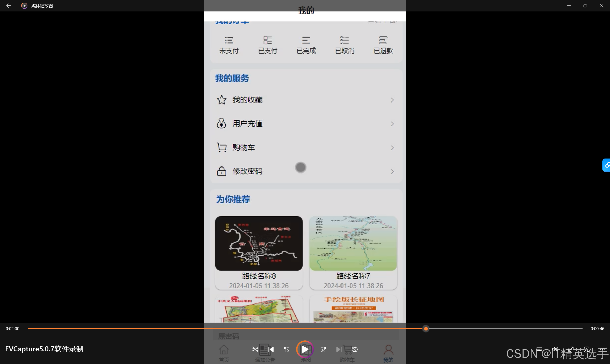This screenshot has height=364, width=610.
Task: Select the 已支付 order tab
Action: [268, 45]
